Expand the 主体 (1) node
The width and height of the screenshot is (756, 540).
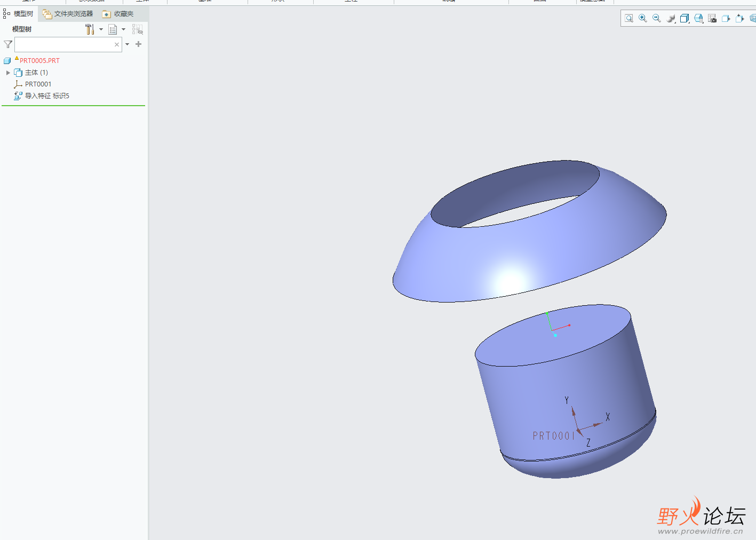point(8,73)
